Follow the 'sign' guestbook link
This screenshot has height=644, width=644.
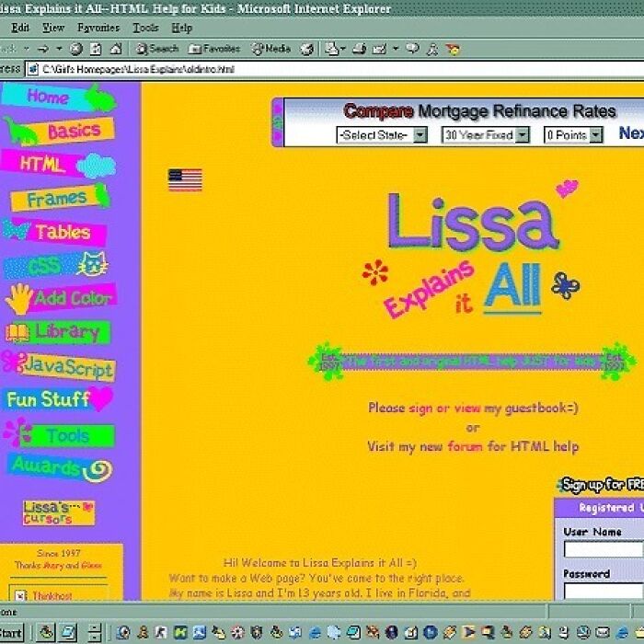(420, 408)
